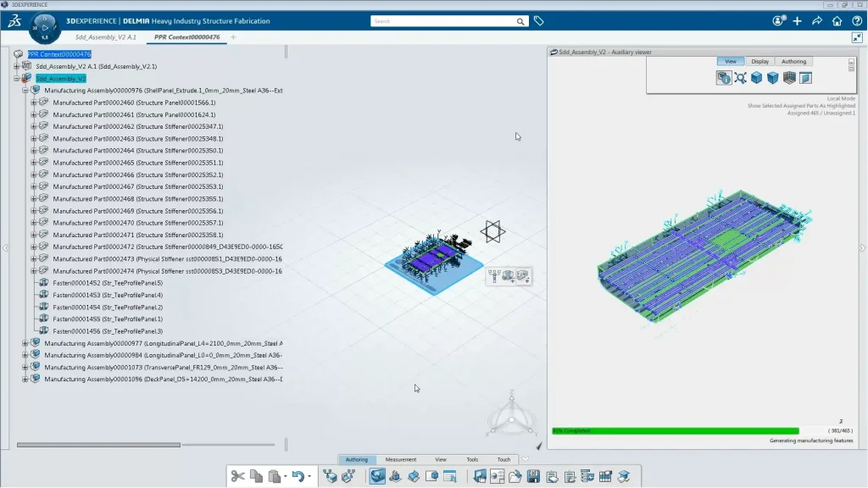The height and width of the screenshot is (488, 868).
Task: Click the green progress bar
Action: tap(675, 431)
